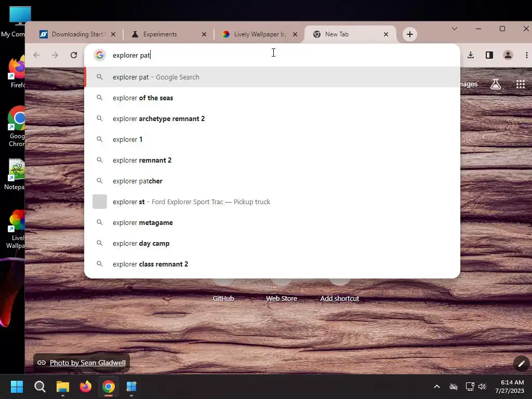Open the network tray icon

pyautogui.click(x=470, y=387)
